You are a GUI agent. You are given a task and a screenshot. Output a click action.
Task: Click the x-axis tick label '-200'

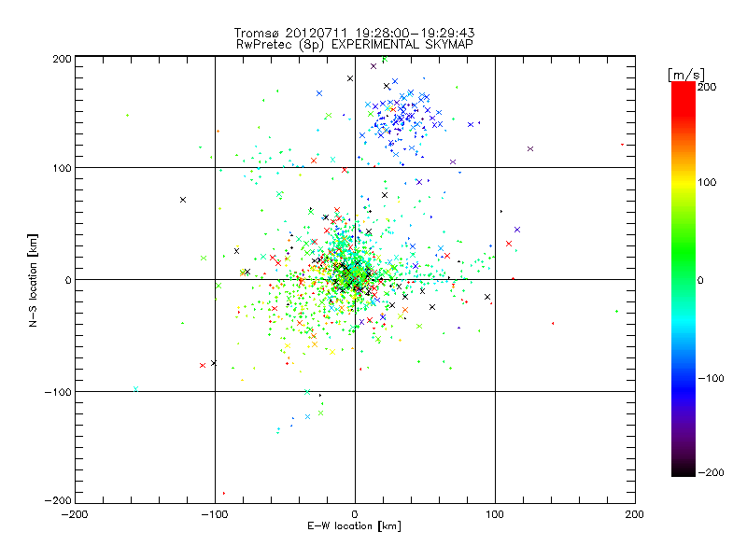click(75, 514)
